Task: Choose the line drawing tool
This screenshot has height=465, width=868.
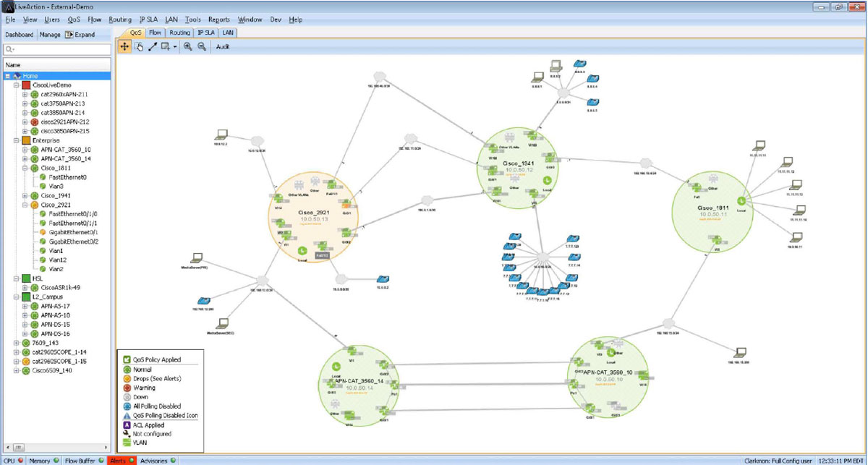Action: [153, 46]
